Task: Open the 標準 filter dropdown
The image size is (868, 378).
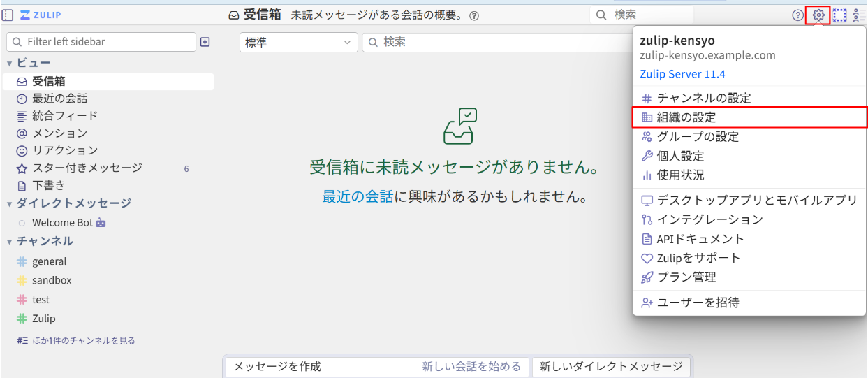Action: (x=298, y=42)
